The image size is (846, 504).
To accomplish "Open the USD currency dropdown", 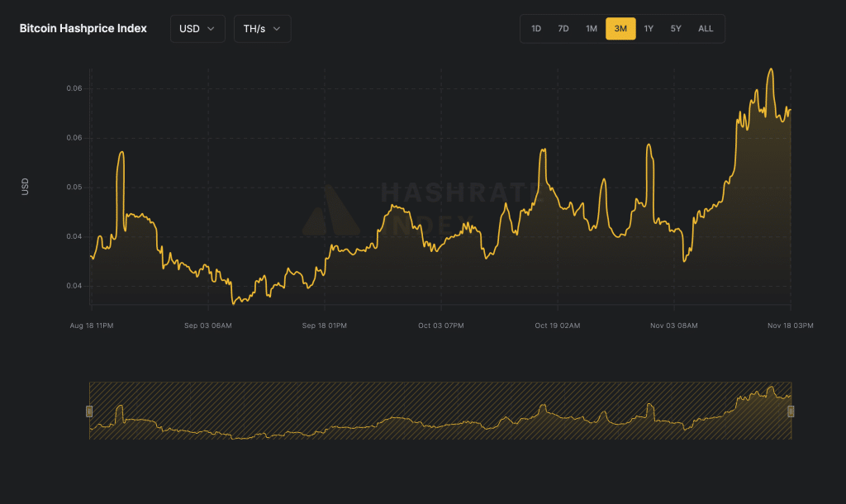I will (x=197, y=28).
